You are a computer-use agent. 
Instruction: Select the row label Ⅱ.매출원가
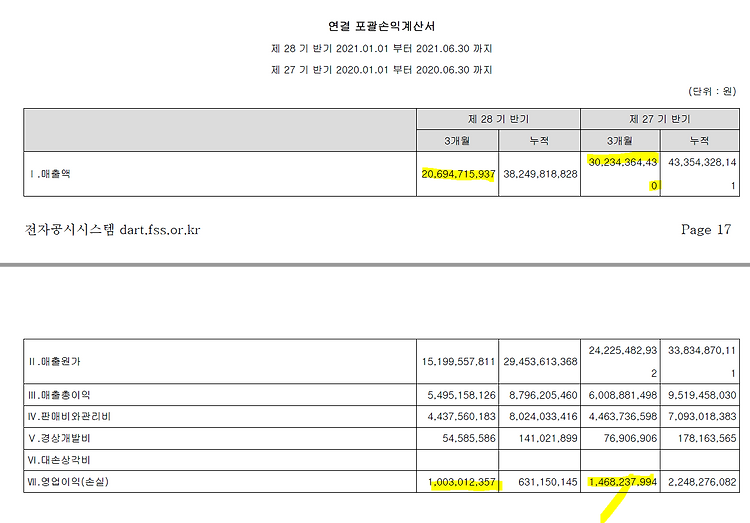point(54,361)
